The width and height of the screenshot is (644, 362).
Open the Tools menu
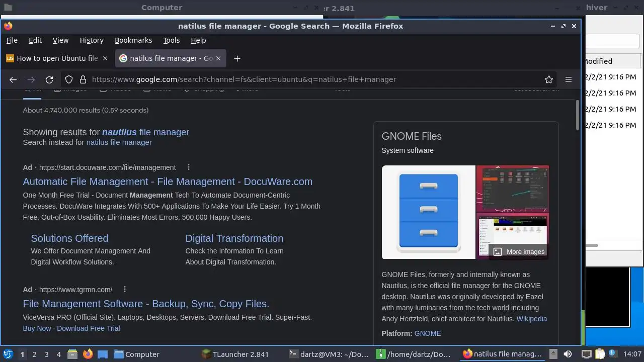tap(171, 40)
